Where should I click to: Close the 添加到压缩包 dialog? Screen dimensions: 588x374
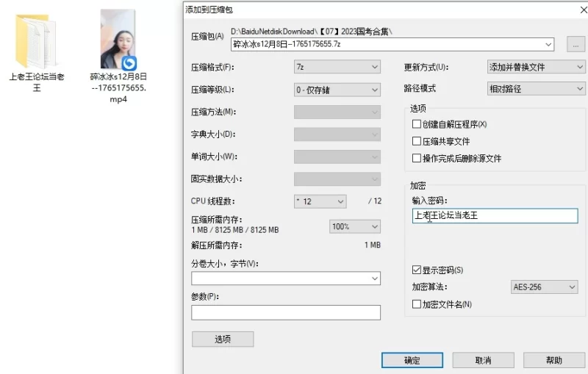[584, 10]
